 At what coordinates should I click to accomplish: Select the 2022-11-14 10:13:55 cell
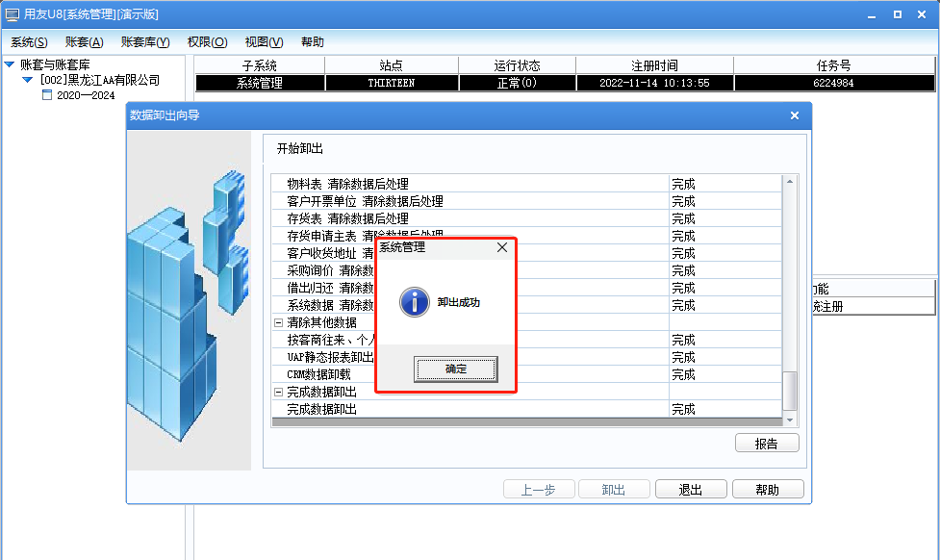[x=654, y=83]
